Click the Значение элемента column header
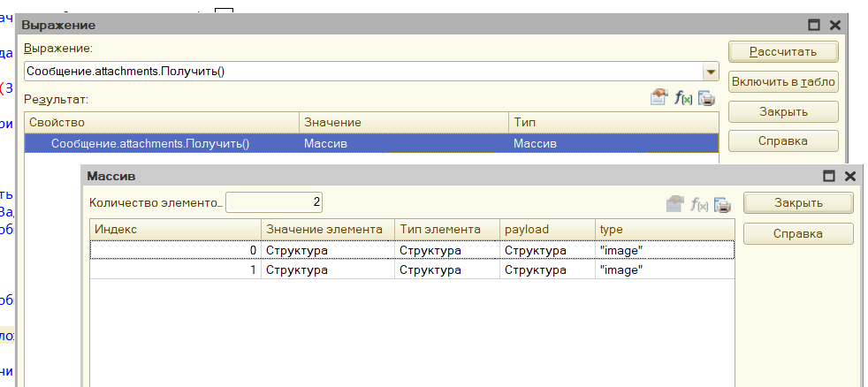This screenshot has width=868, height=387. click(327, 230)
